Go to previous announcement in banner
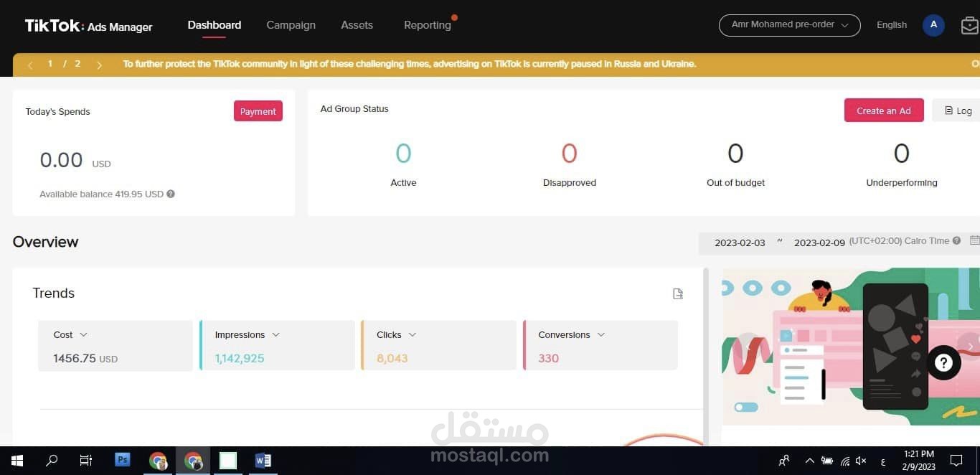This screenshot has width=980, height=475. [x=30, y=65]
